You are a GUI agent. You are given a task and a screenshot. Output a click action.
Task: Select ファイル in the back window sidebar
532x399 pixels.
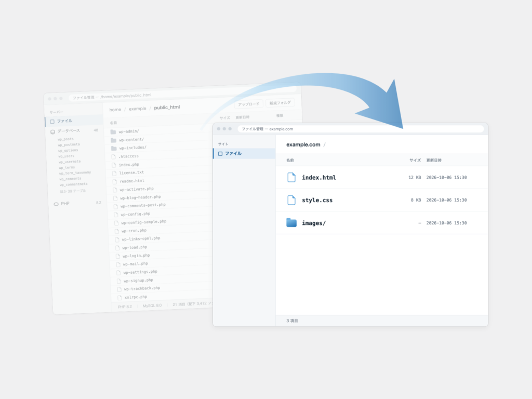pyautogui.click(x=74, y=121)
